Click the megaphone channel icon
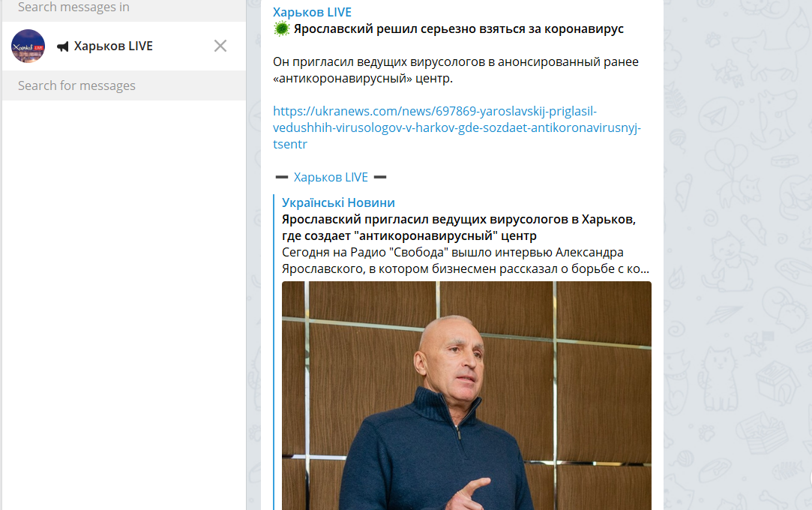This screenshot has height=510, width=812. (x=63, y=46)
